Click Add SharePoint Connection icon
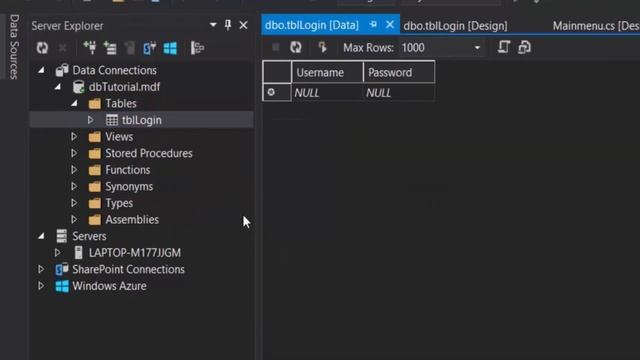The image size is (640, 360). [x=149, y=48]
